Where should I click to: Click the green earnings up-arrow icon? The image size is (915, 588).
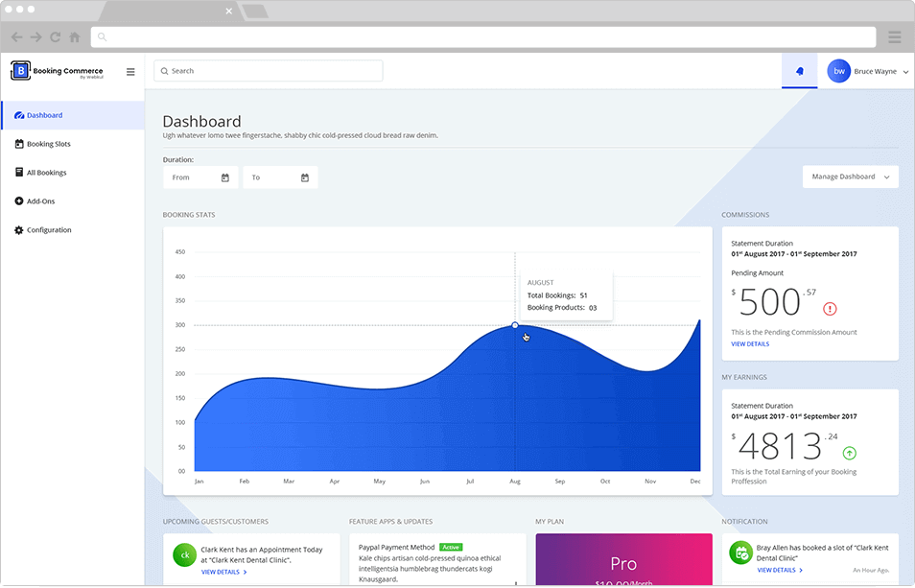pos(849,454)
